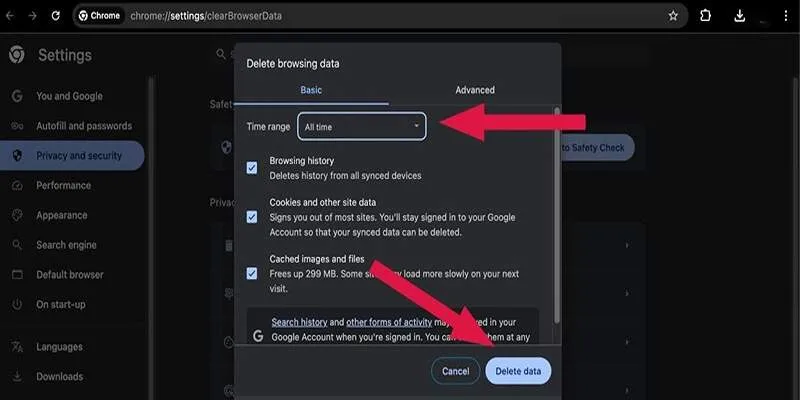Switch to the Advanced tab
The height and width of the screenshot is (400, 800).
pyautogui.click(x=475, y=90)
